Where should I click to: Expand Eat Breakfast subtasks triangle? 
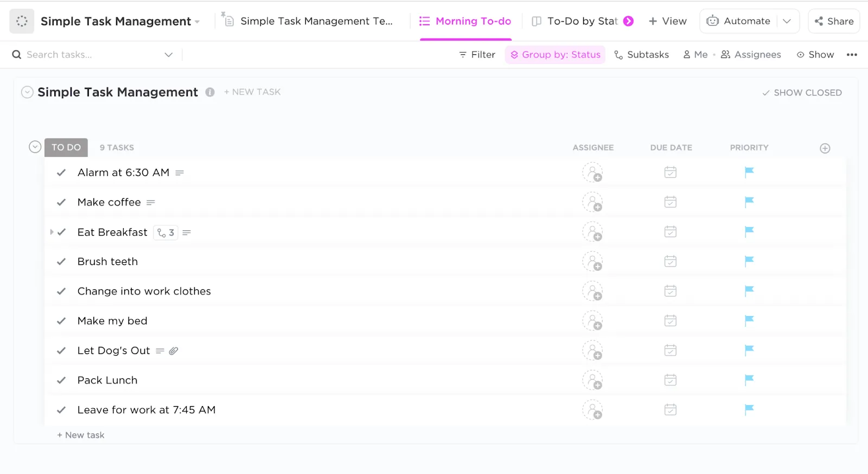point(52,232)
